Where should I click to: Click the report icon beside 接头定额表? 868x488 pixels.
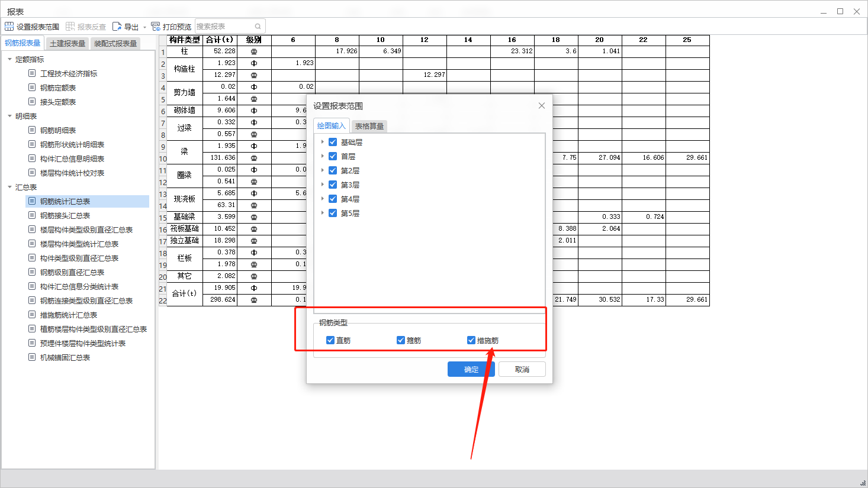tap(32, 102)
